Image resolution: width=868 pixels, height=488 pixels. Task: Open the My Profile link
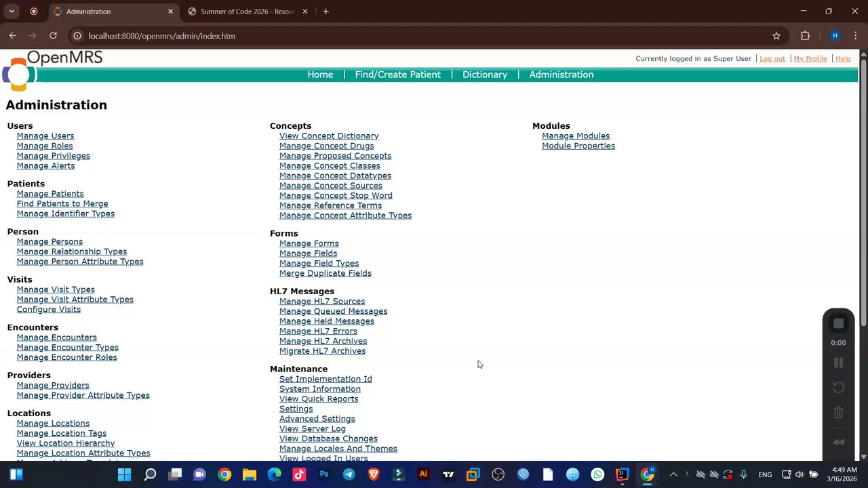[x=810, y=58]
